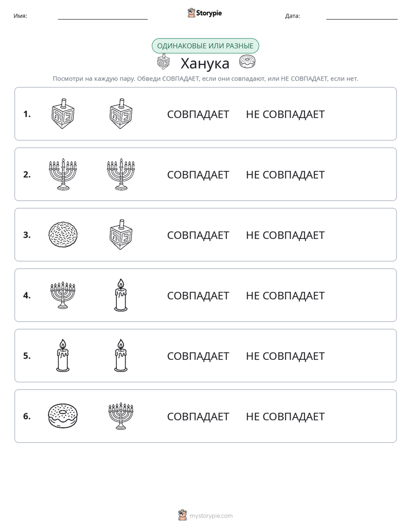Image resolution: width=411 pixels, height=532 pixels.
Task: Select the latke image in row 3
Action: click(63, 234)
